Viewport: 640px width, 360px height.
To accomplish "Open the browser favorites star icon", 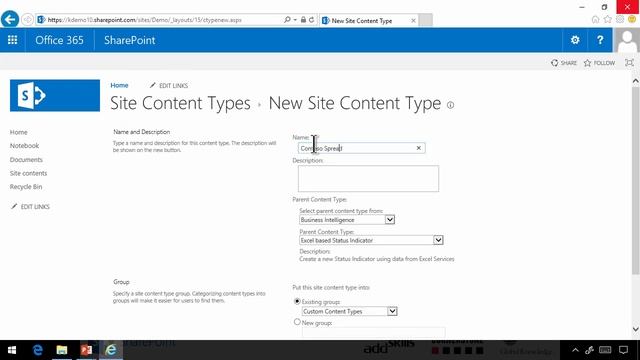I will (x=608, y=19).
